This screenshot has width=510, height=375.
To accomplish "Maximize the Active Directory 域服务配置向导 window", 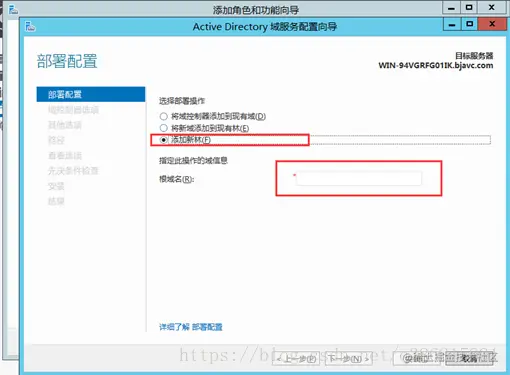I will [470, 24].
